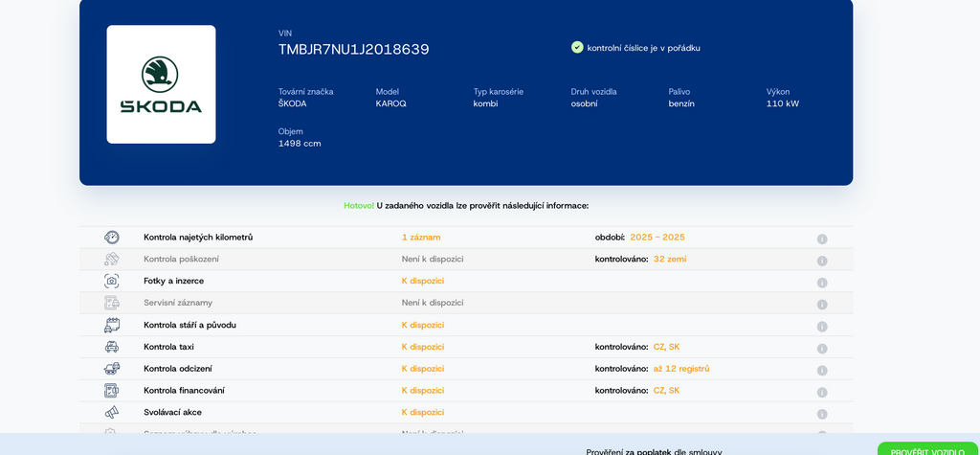The height and width of the screenshot is (455, 980).
Task: Click the '1 záznam' mileage record link
Action: pyautogui.click(x=421, y=238)
